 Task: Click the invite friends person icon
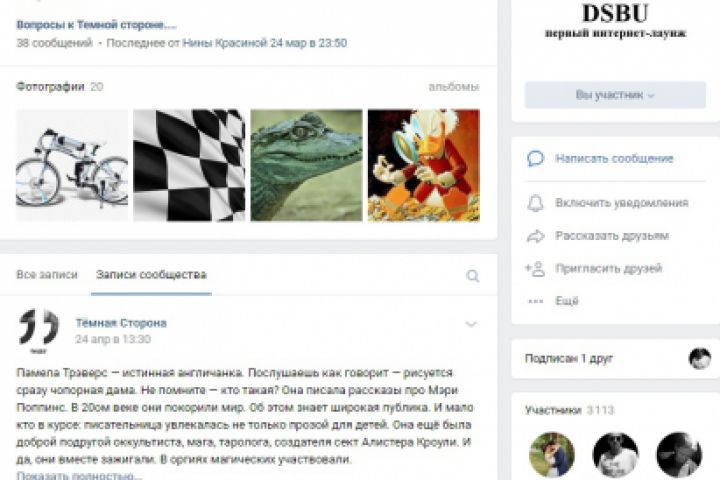pyautogui.click(x=535, y=269)
